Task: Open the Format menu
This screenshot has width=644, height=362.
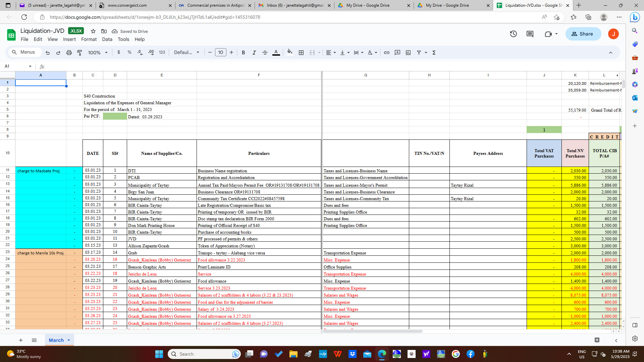Action: click(89, 39)
